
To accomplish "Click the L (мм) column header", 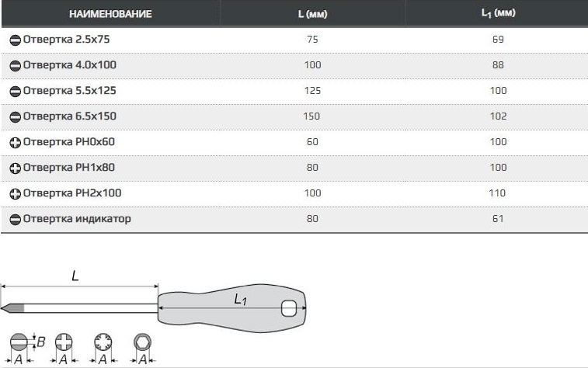I will (x=311, y=13).
